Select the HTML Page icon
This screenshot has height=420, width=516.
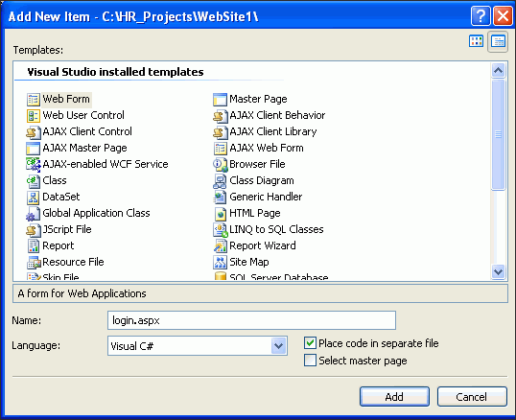[x=220, y=214]
